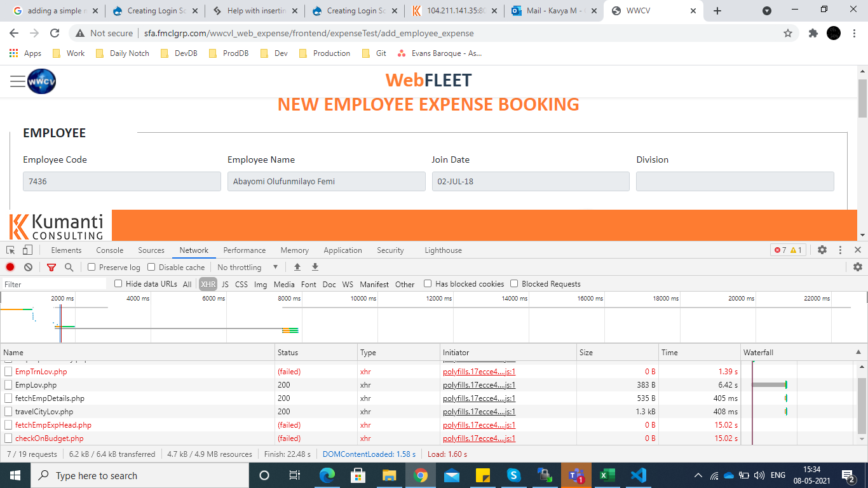This screenshot has width=868, height=488.
Task: Toggle Has blocked cookies checkbox
Action: pyautogui.click(x=428, y=283)
